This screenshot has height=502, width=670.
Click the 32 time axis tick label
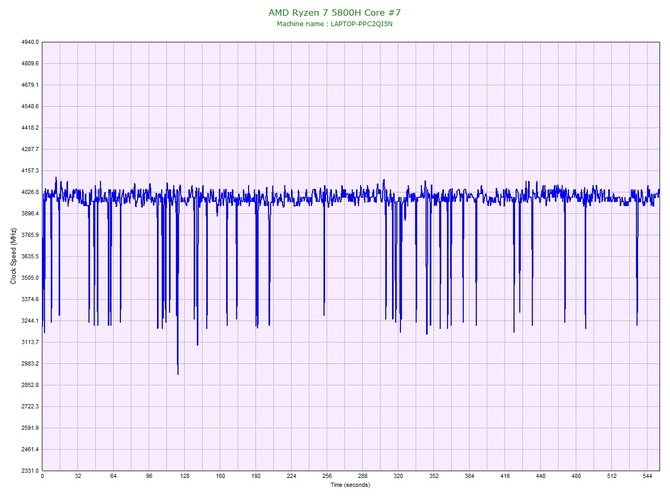point(78,476)
